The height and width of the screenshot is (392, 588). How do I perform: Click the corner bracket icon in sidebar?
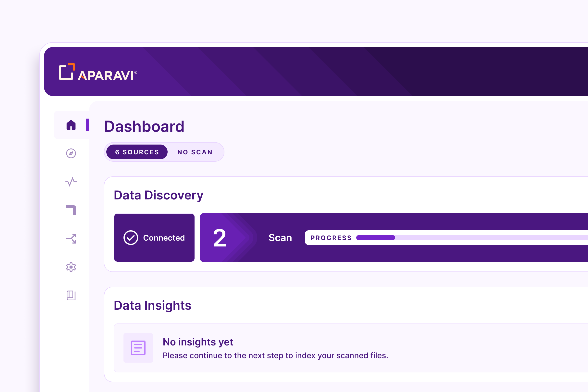coord(71,210)
